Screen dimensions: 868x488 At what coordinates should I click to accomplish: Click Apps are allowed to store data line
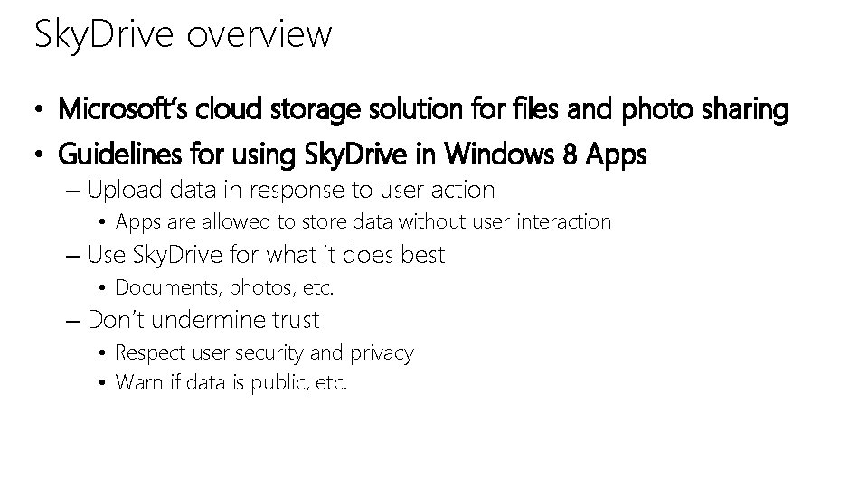pyautogui.click(x=363, y=222)
